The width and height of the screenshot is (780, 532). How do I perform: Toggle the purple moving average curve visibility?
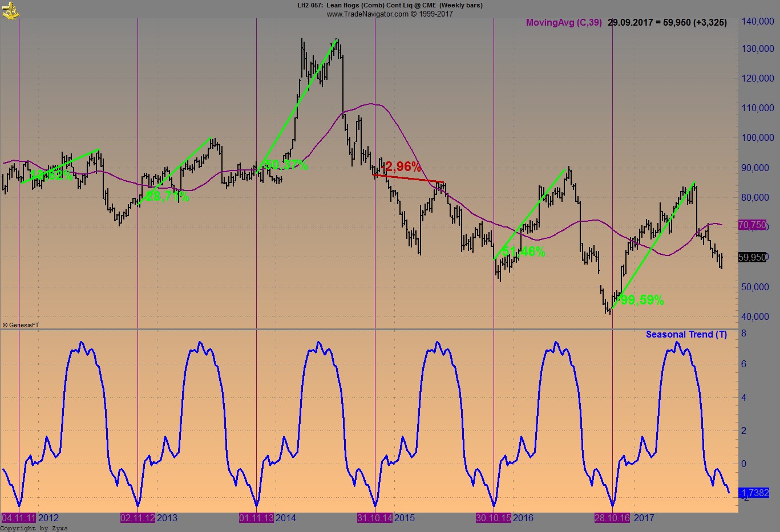371,104
